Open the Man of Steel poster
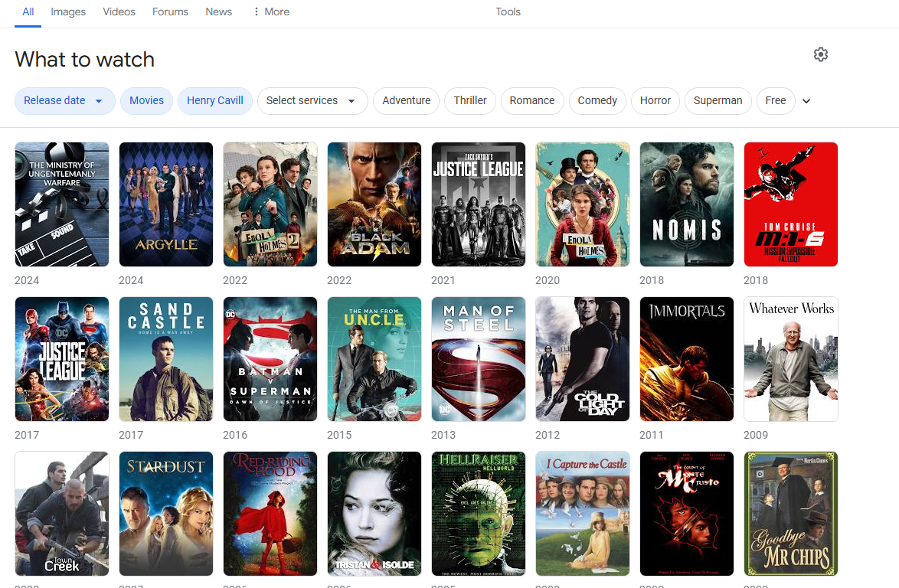This screenshot has height=588, width=899. click(479, 359)
